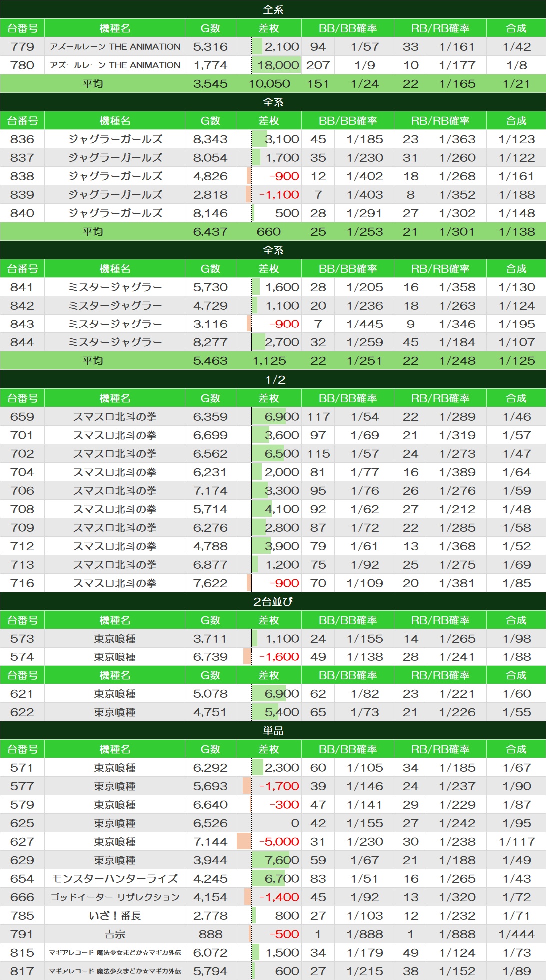Click the 1/188 combined probability in row 839
546x980 pixels.
[x=517, y=195]
